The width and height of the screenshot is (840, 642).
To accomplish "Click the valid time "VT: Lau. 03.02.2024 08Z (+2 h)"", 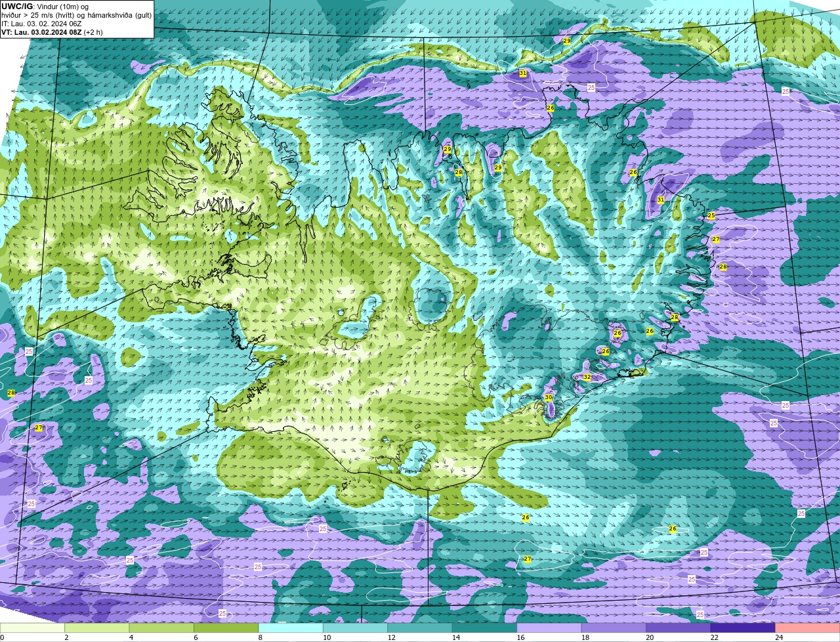I will (x=52, y=32).
